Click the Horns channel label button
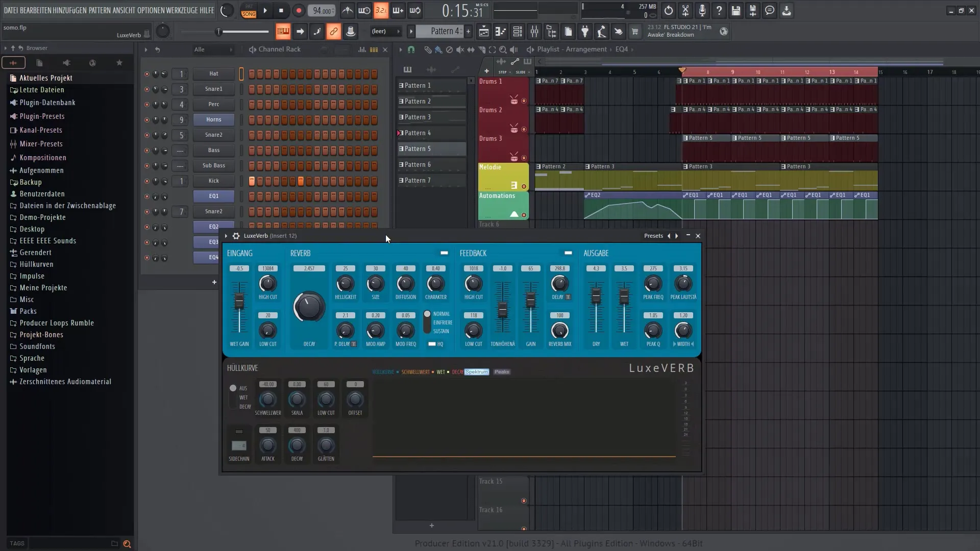Viewport: 980px width, 551px height. point(214,119)
